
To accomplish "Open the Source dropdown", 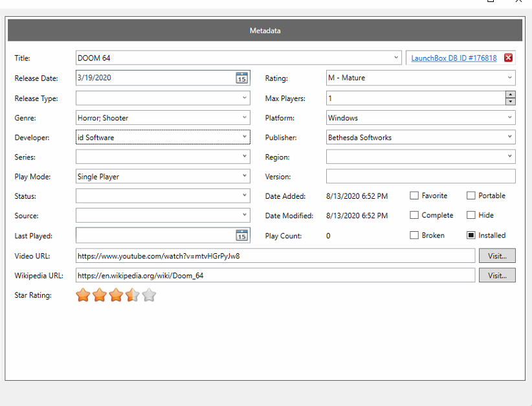I will [x=244, y=215].
